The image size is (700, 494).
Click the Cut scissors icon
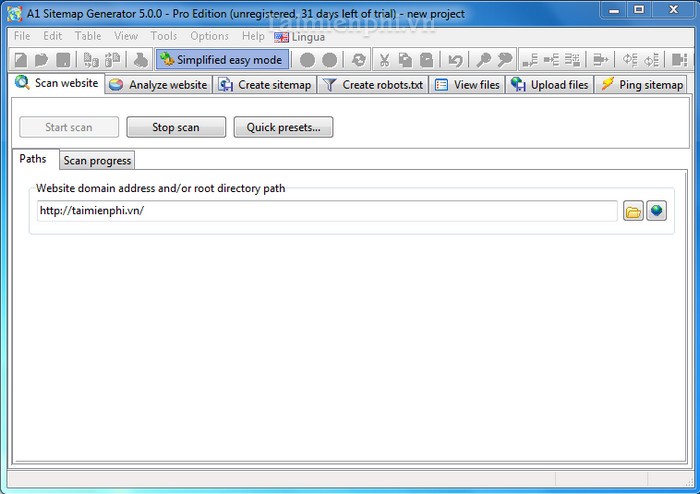pos(384,60)
